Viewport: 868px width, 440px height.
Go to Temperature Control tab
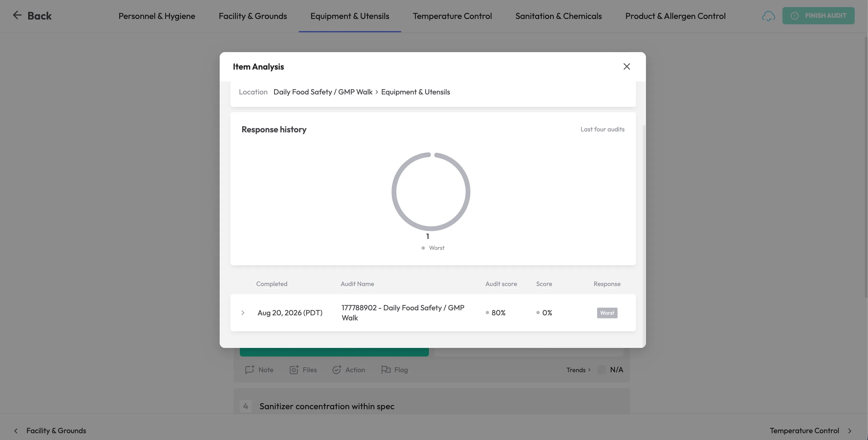point(452,16)
